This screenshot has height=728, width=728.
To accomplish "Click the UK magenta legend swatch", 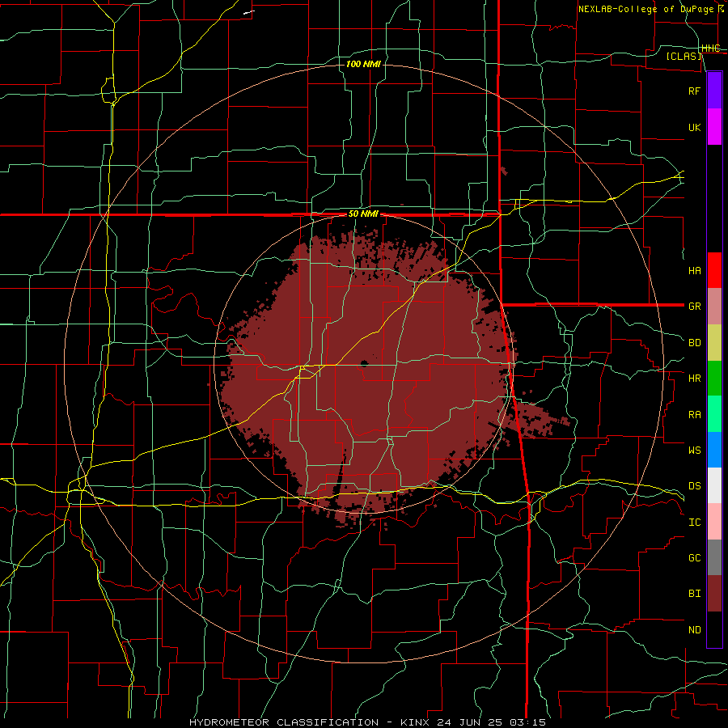I will point(714,127).
